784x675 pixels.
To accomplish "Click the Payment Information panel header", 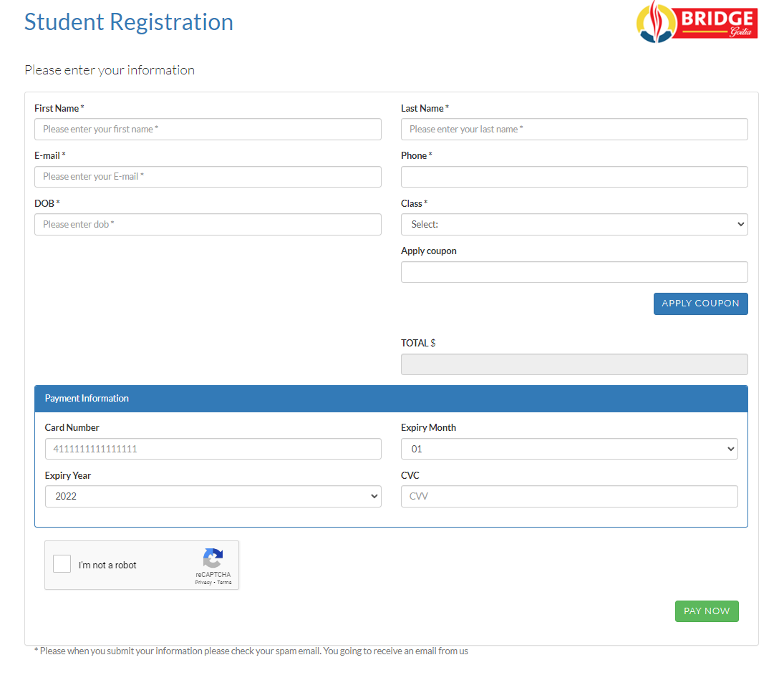I will pos(391,399).
